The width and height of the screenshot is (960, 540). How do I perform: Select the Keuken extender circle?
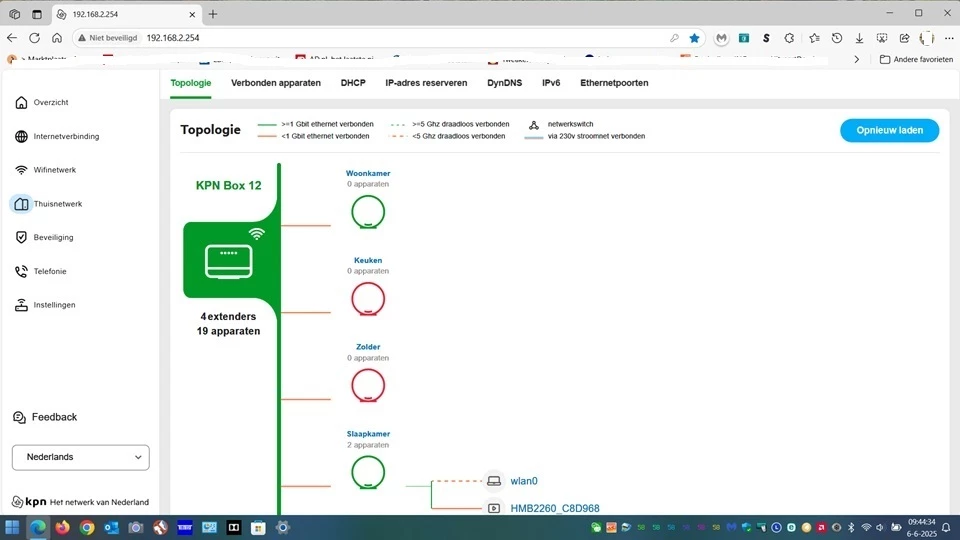368,299
